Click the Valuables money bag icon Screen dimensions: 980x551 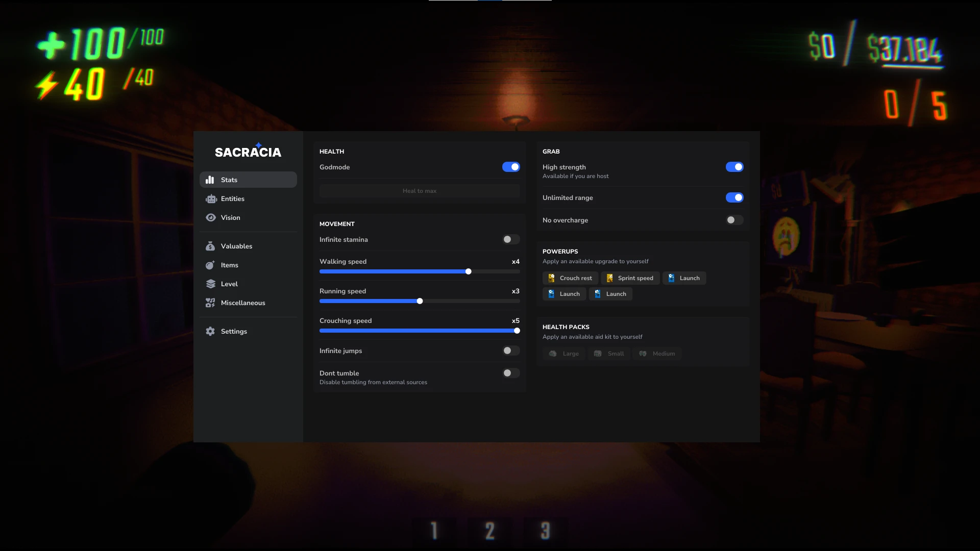[211, 246]
